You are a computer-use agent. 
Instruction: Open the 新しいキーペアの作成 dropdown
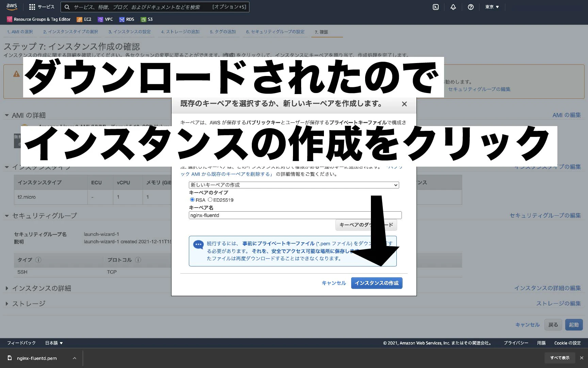[294, 185]
